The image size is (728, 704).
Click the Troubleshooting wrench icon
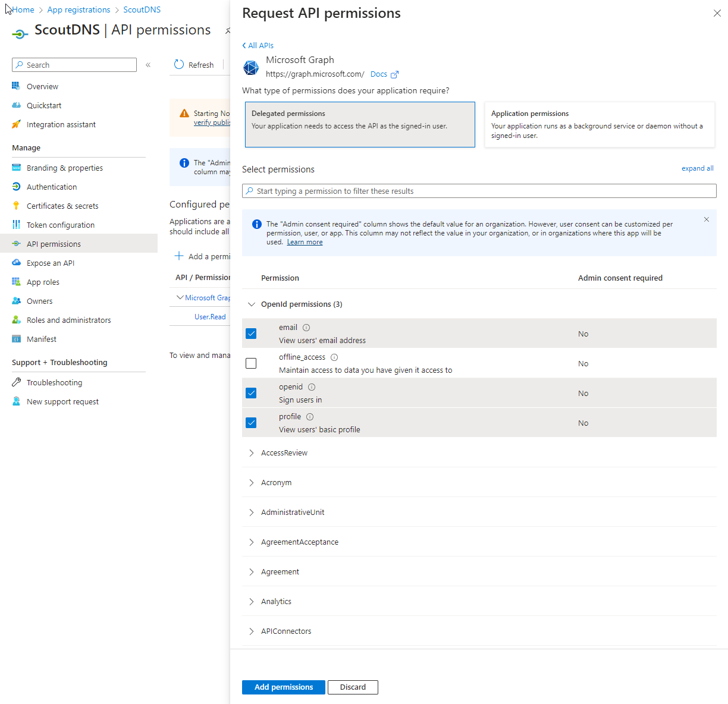(16, 382)
